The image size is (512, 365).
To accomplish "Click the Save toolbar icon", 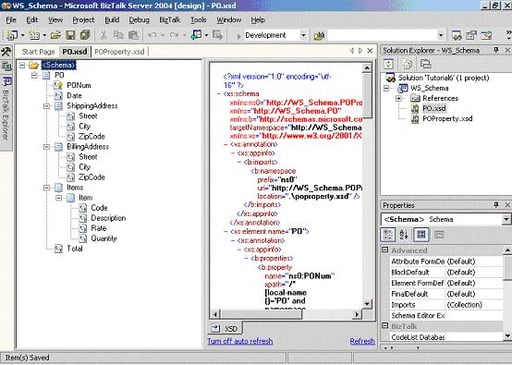I will [70, 35].
